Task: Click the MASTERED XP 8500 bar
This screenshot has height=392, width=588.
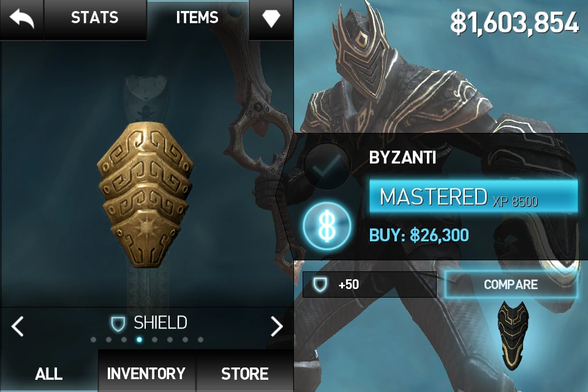Action: pyautogui.click(x=473, y=196)
